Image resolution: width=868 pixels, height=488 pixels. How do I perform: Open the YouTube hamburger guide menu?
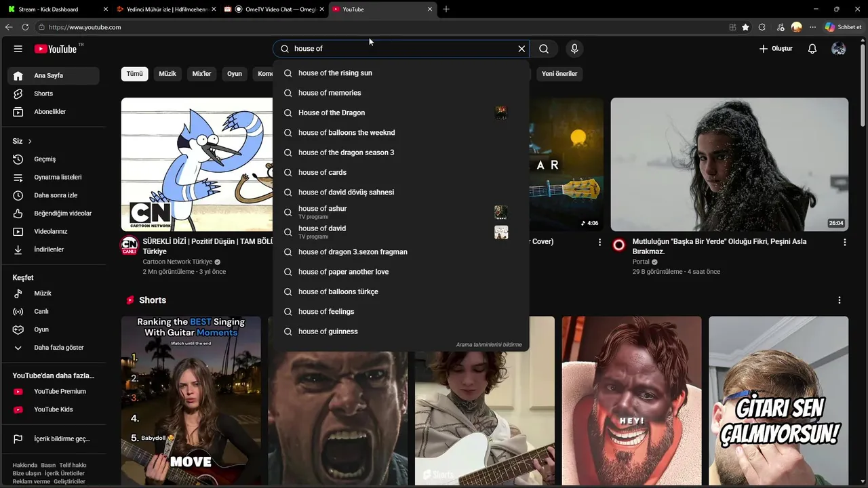(18, 49)
